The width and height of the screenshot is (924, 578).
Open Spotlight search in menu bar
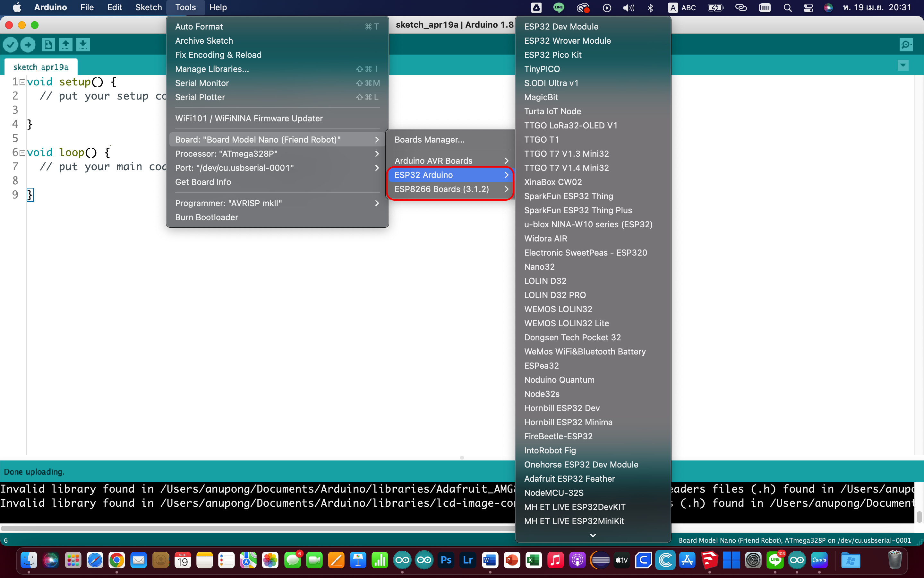[787, 8]
